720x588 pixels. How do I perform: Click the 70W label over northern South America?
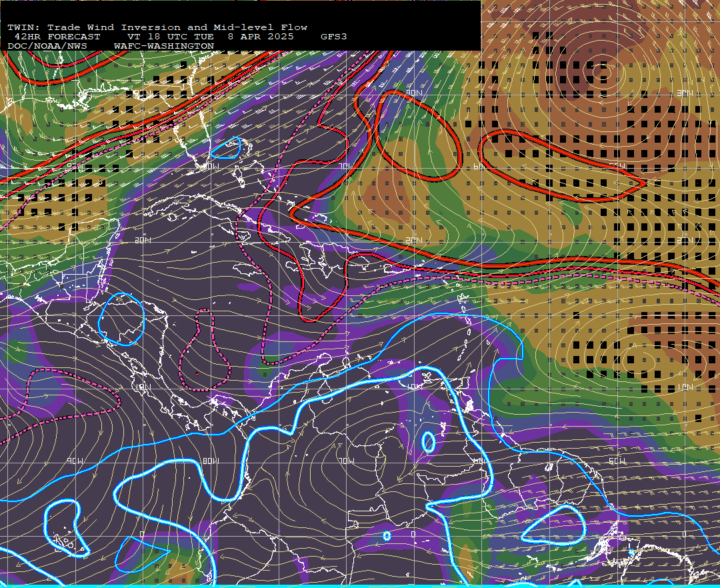346,461
